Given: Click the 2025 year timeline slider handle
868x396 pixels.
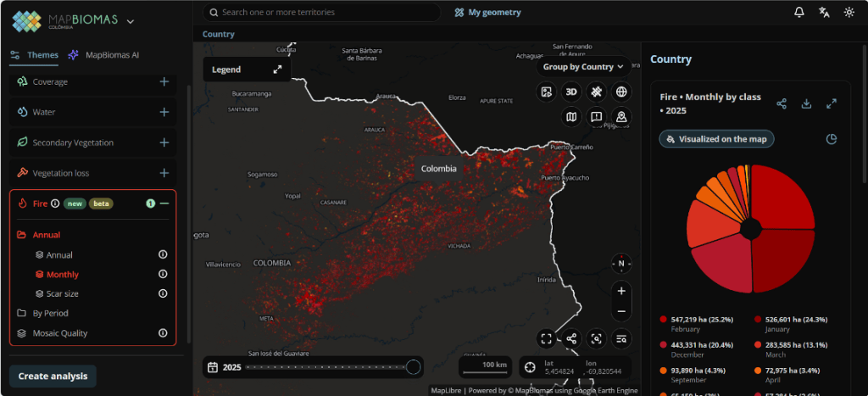Looking at the screenshot, I should [x=413, y=366].
